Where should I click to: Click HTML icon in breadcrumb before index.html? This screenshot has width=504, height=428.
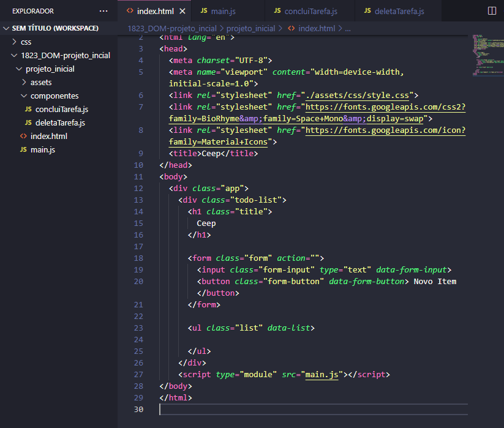pyautogui.click(x=291, y=29)
